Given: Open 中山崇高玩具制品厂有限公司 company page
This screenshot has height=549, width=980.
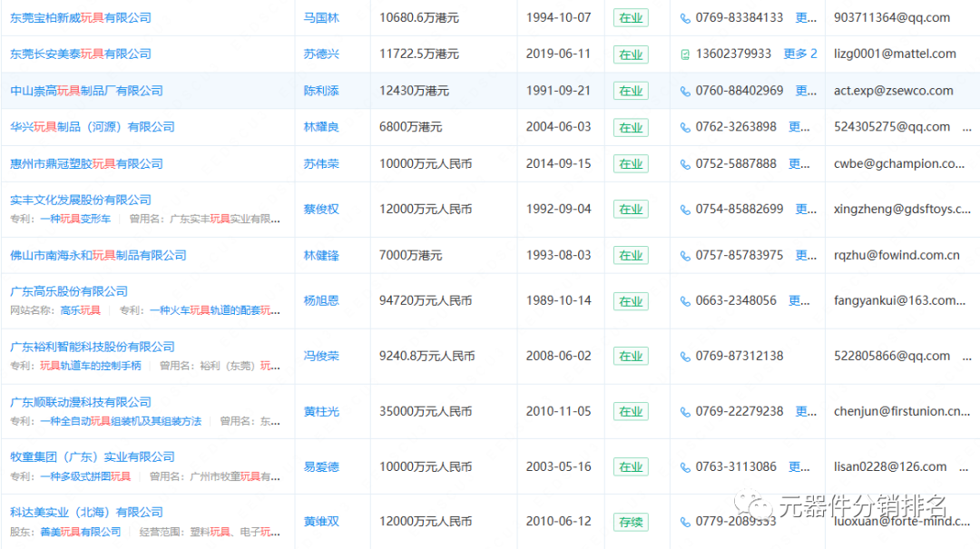Looking at the screenshot, I should click(x=86, y=91).
